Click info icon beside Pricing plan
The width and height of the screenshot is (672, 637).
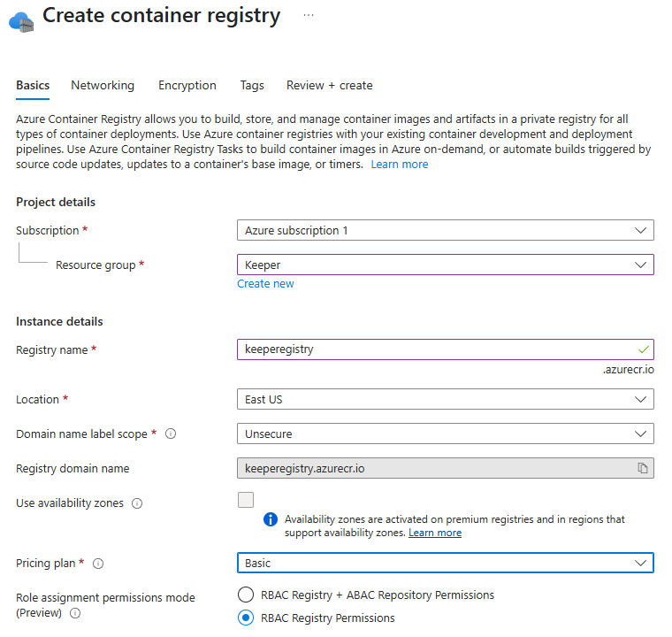click(98, 564)
